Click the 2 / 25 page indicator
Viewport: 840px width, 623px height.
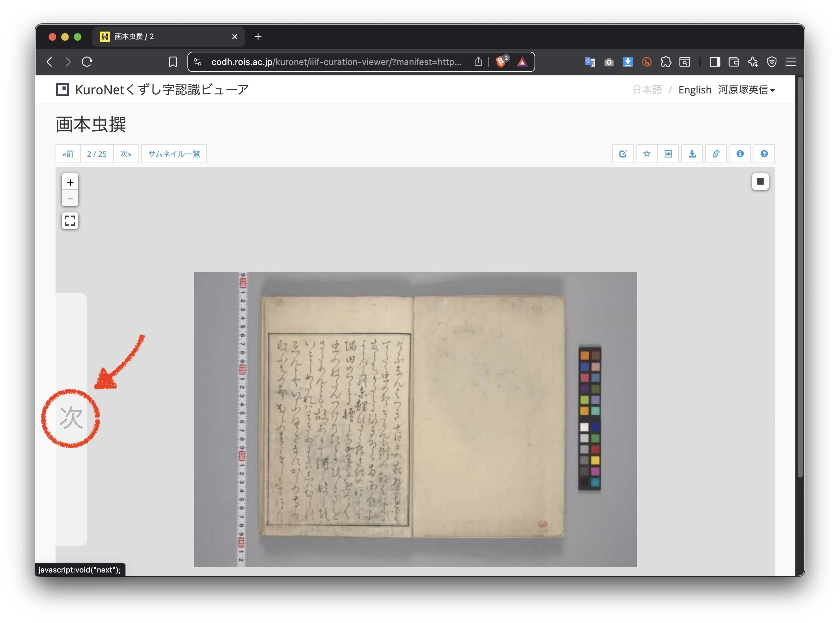(97, 154)
